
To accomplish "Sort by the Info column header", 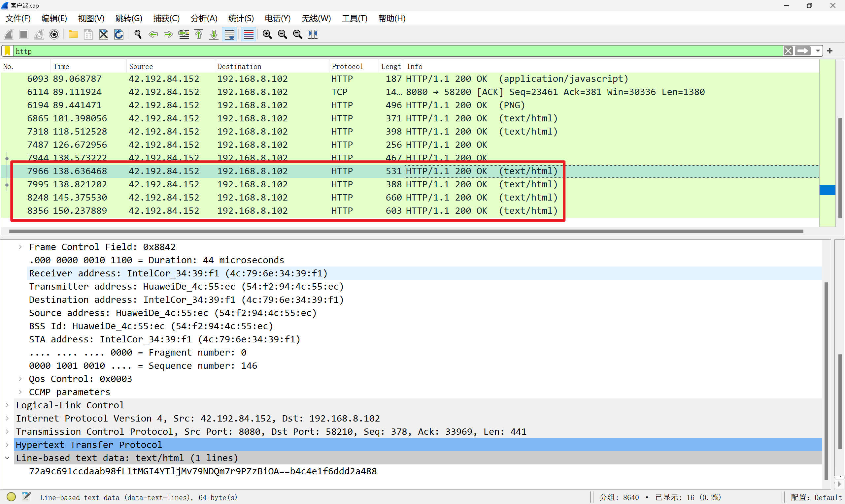I will 612,67.
